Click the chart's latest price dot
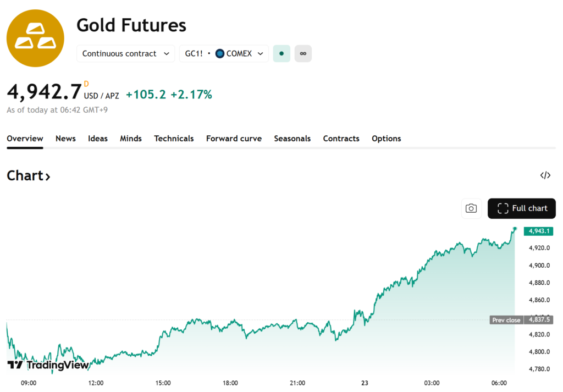The width and height of the screenshot is (563, 392). (515, 229)
